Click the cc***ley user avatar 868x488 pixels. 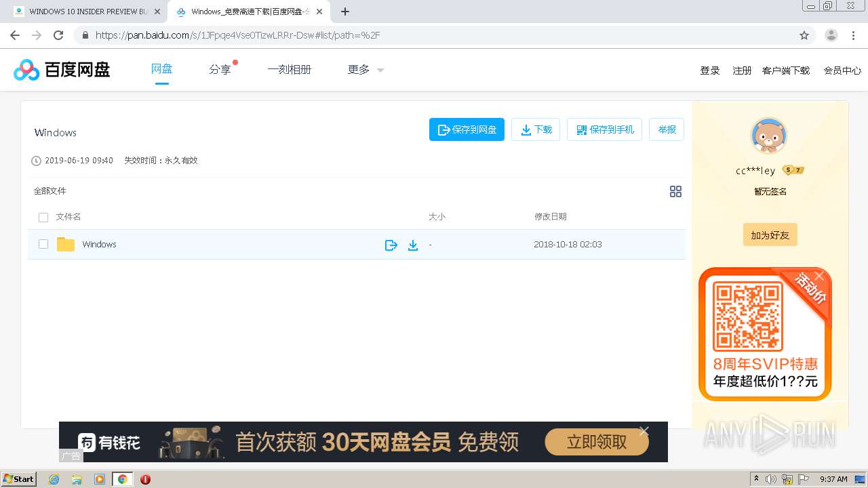[769, 136]
